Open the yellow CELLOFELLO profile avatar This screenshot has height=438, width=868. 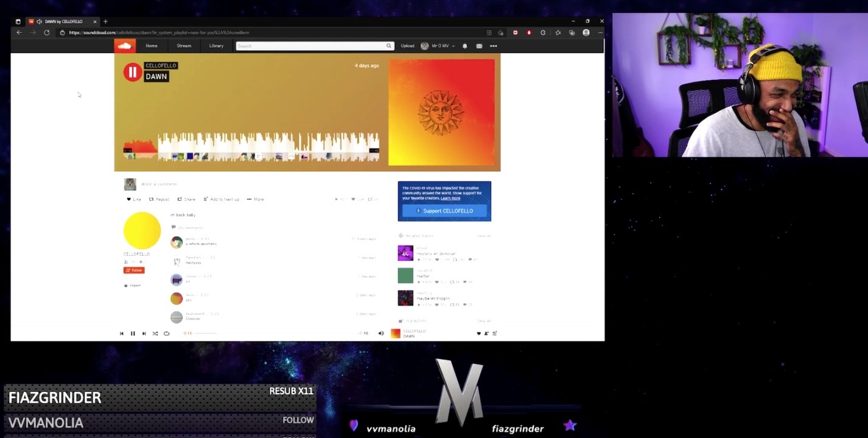click(142, 231)
